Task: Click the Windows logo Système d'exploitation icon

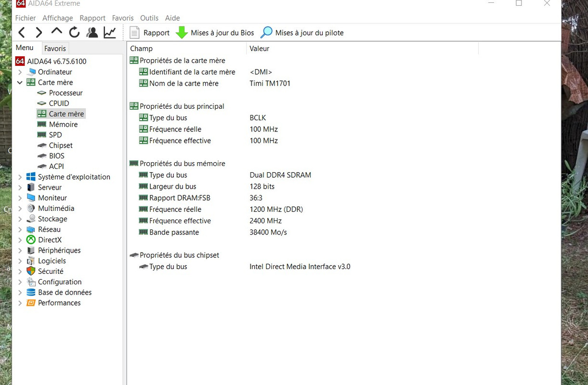Action: click(31, 177)
